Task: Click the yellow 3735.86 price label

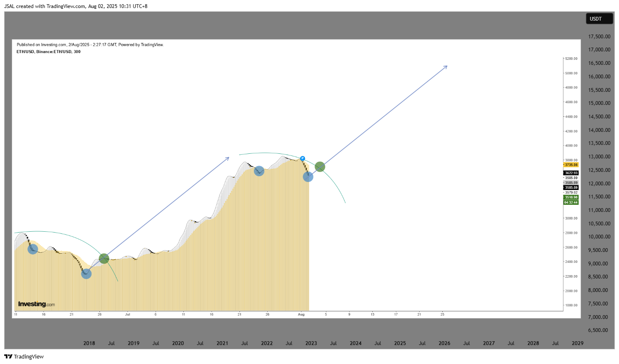Action: [x=571, y=165]
